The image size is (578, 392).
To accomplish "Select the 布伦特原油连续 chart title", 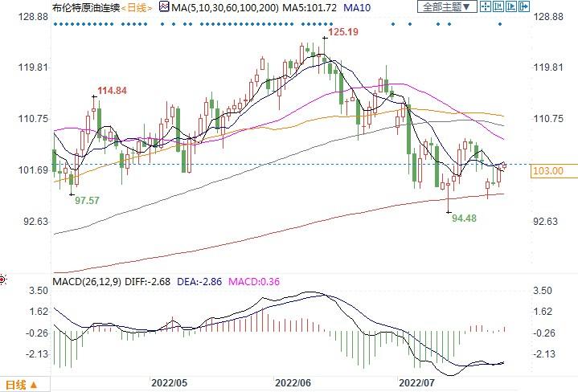I will [x=86, y=7].
